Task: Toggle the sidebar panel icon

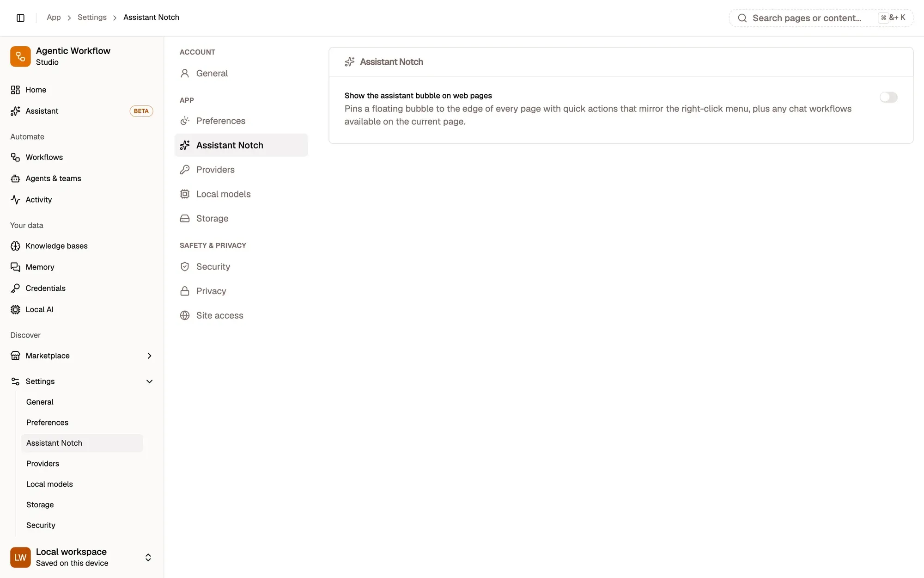Action: click(20, 18)
